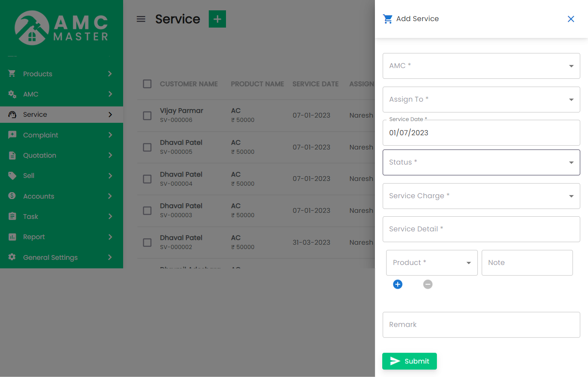Toggle the select all checkbox in table header
The height and width of the screenshot is (377, 588).
click(x=147, y=84)
